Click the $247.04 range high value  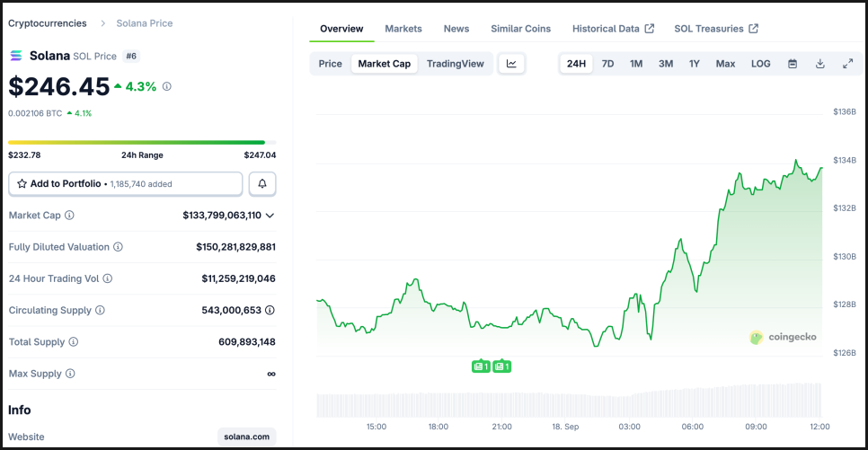coord(261,155)
